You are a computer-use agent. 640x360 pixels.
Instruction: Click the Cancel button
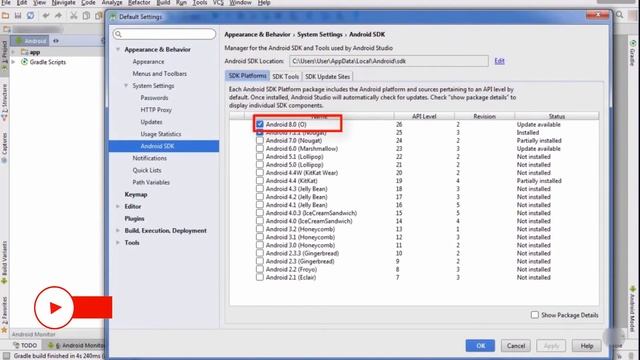[516, 346]
